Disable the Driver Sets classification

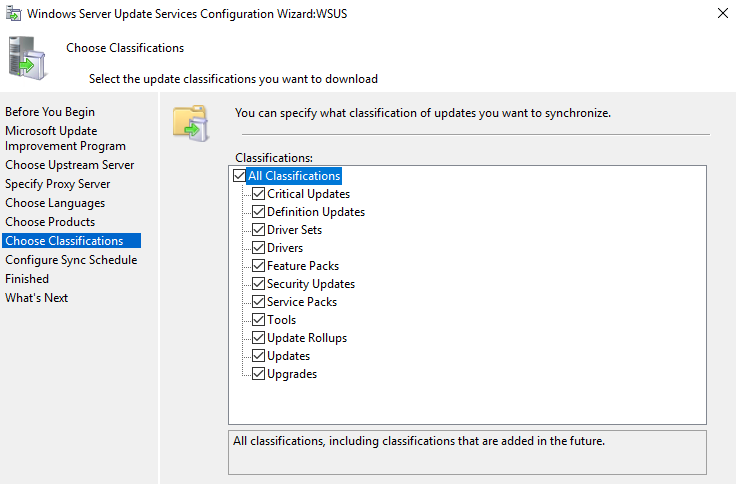pos(259,230)
